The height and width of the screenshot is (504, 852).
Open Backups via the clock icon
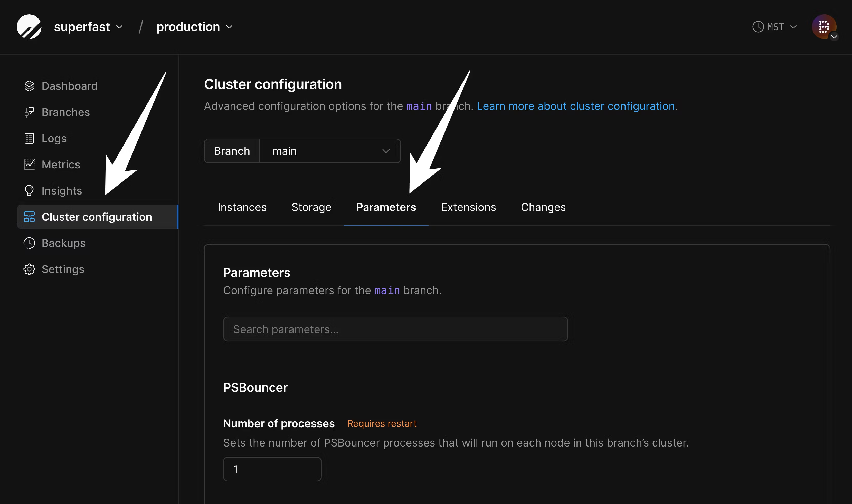(x=29, y=243)
